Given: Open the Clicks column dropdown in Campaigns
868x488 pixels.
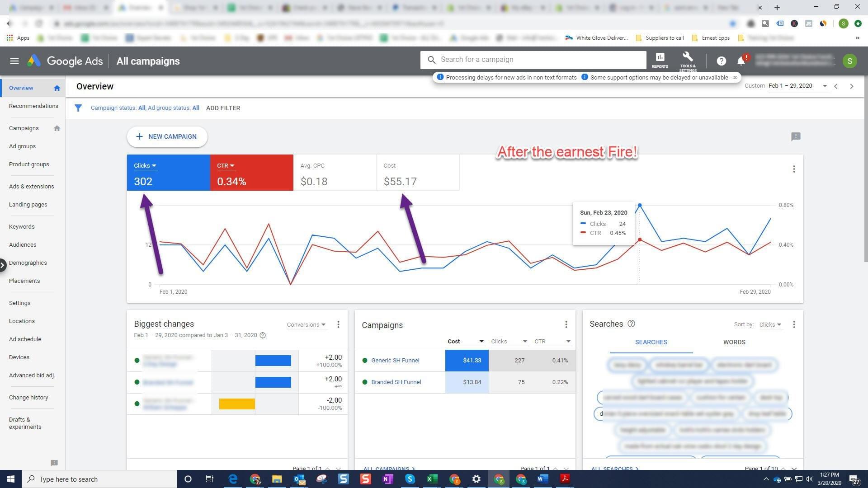Looking at the screenshot, I should tap(509, 342).
